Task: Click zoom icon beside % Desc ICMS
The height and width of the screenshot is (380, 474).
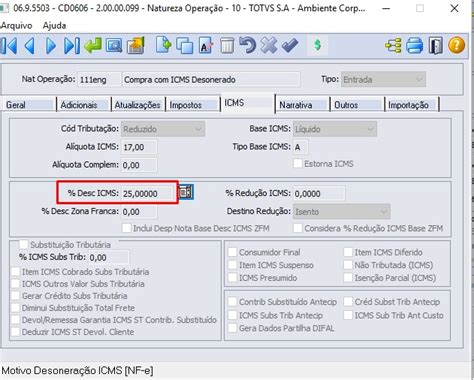Action: click(186, 192)
